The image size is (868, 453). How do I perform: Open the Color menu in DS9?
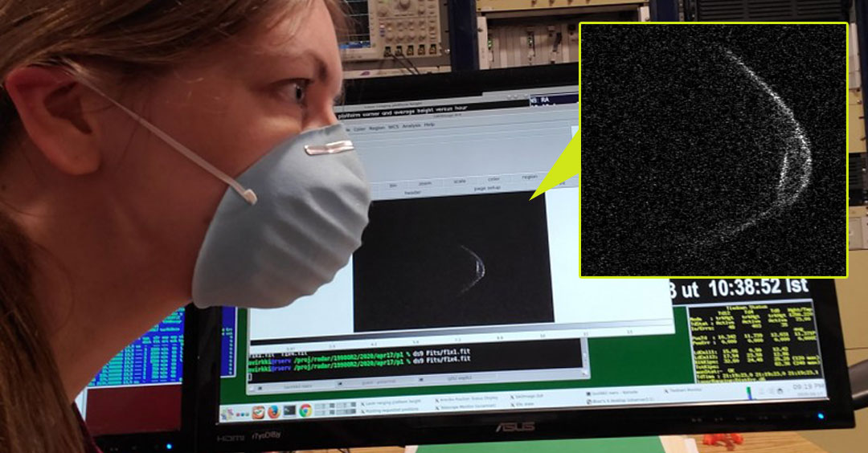[360, 129]
